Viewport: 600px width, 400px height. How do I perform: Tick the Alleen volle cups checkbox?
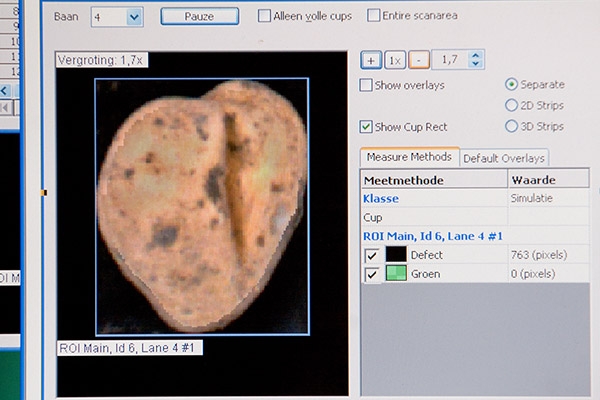click(264, 16)
